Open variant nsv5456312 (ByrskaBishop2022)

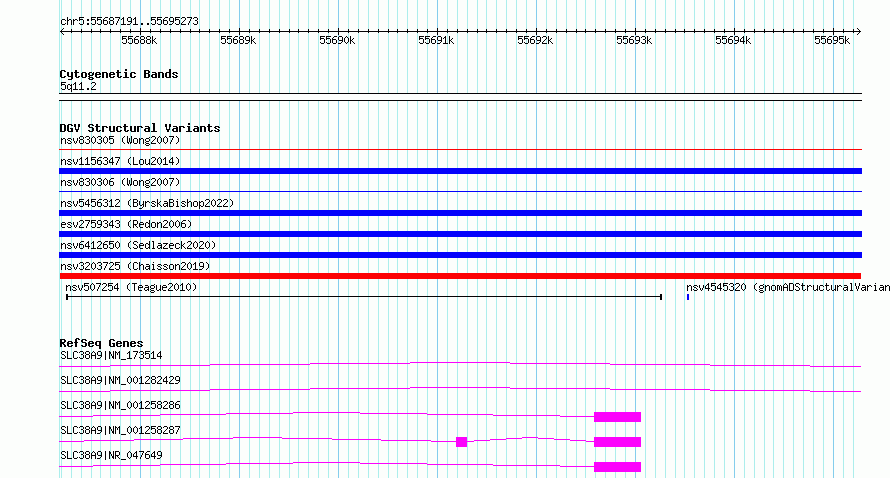(x=147, y=203)
